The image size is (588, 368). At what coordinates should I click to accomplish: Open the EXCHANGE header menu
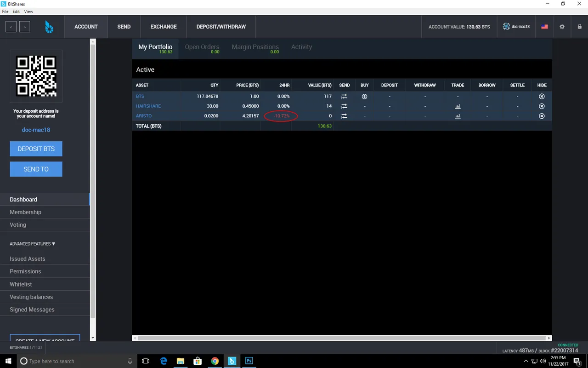point(164,27)
